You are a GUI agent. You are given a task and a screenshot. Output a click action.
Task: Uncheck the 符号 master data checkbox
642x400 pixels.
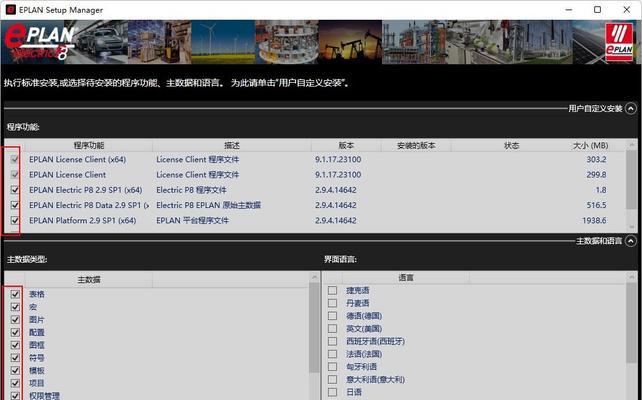point(15,357)
